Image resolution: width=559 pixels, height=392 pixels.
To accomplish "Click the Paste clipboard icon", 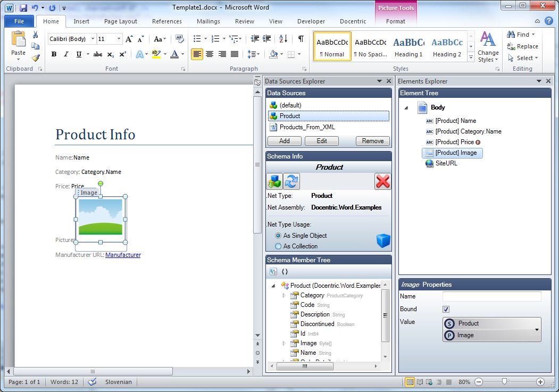I will click(x=18, y=39).
